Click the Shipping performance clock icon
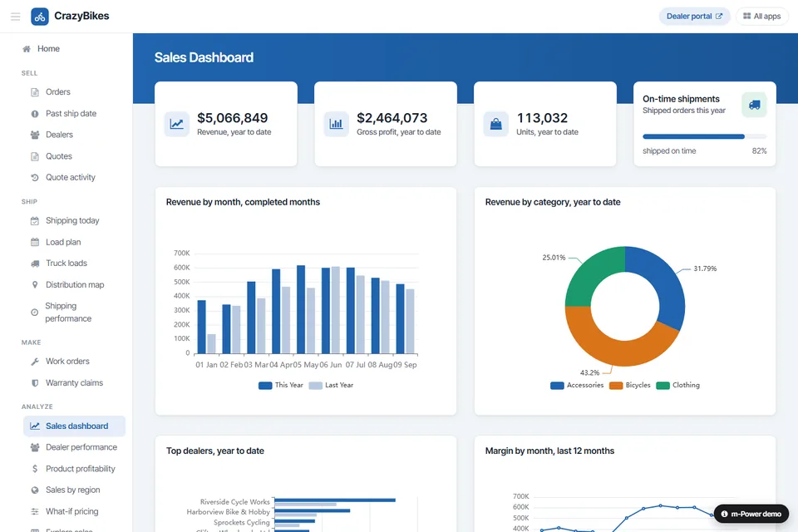 pyautogui.click(x=35, y=313)
